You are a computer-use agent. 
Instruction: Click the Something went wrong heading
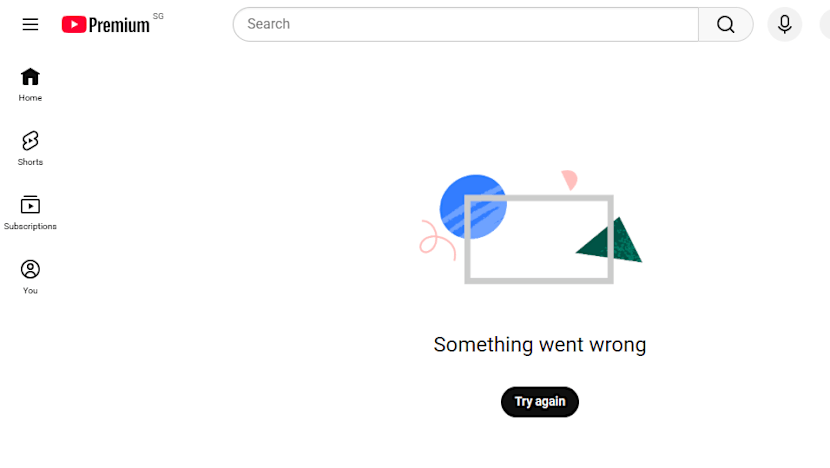[x=540, y=345]
